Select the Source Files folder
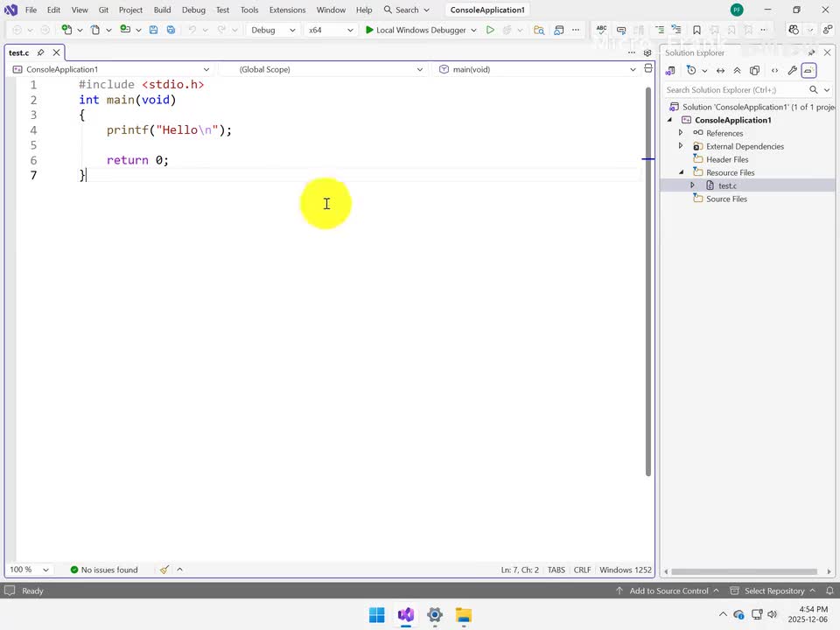Image resolution: width=840 pixels, height=630 pixels. [x=726, y=199]
